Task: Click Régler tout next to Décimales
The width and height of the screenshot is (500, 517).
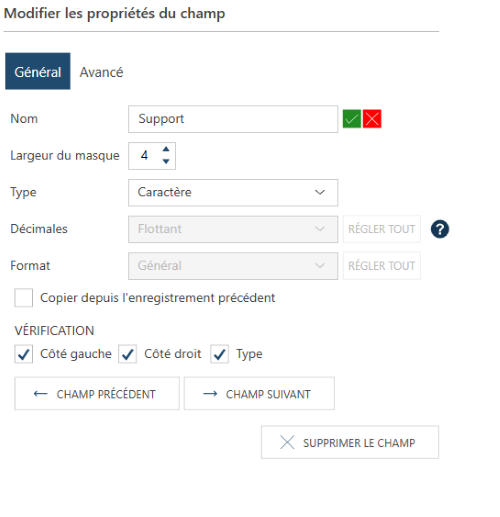Action: [x=382, y=229]
